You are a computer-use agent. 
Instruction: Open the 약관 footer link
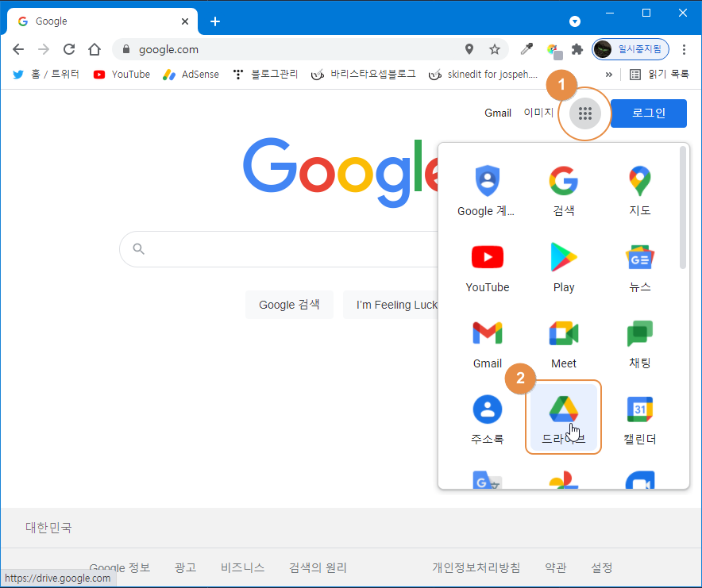tap(556, 567)
